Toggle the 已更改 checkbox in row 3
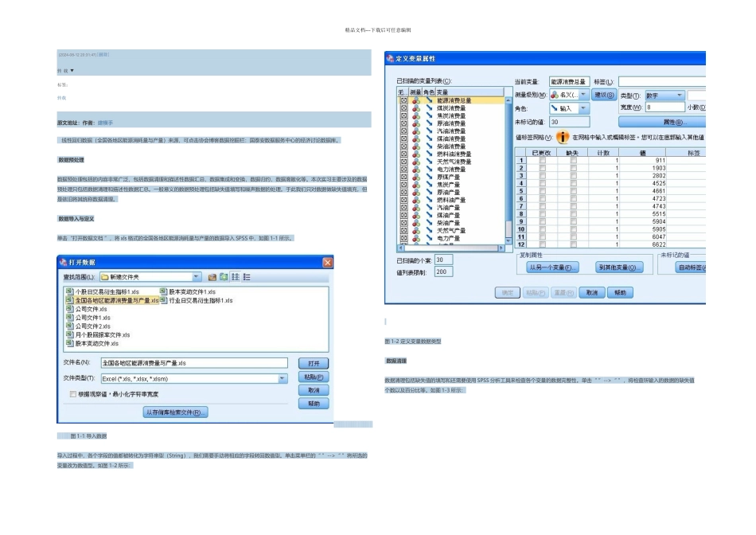Image resolution: width=756 pixels, height=535 pixels. (x=544, y=176)
